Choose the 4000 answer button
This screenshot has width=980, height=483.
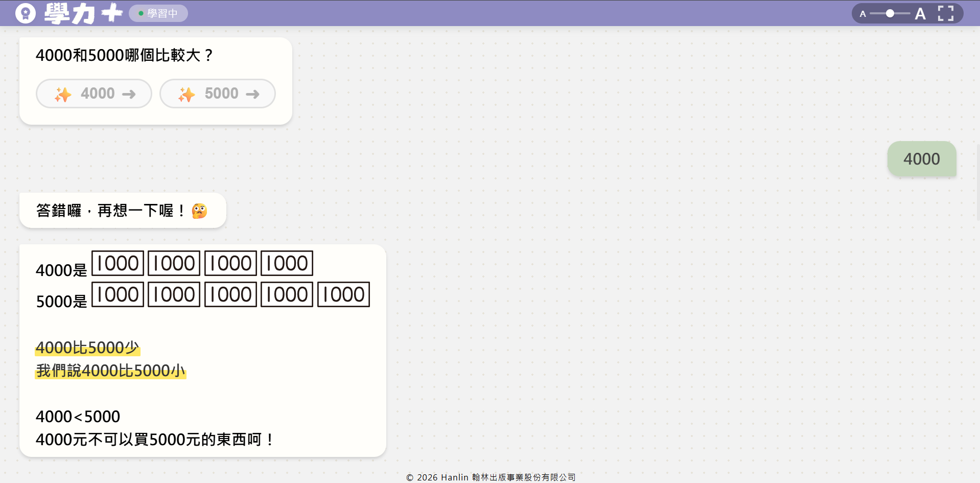pos(94,94)
